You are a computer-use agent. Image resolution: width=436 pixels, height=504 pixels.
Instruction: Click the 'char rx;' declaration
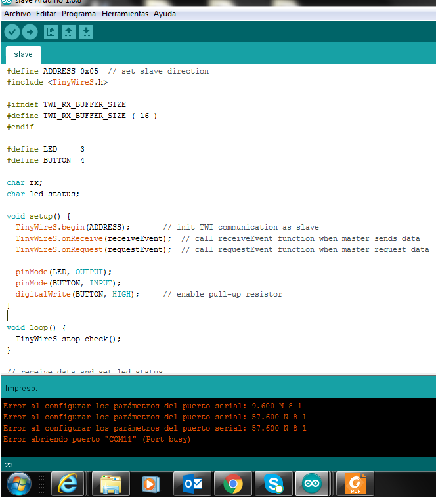(25, 183)
